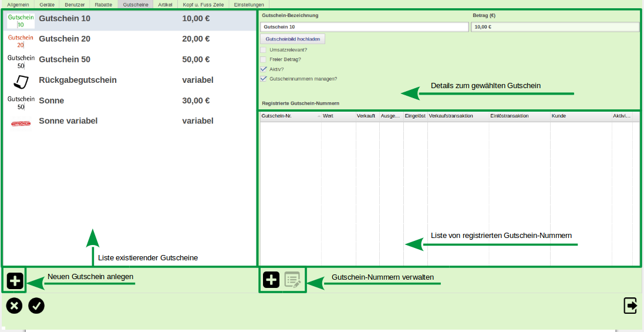Uncheck the Aktiv checkbox
This screenshot has width=644, height=332.
(264, 69)
